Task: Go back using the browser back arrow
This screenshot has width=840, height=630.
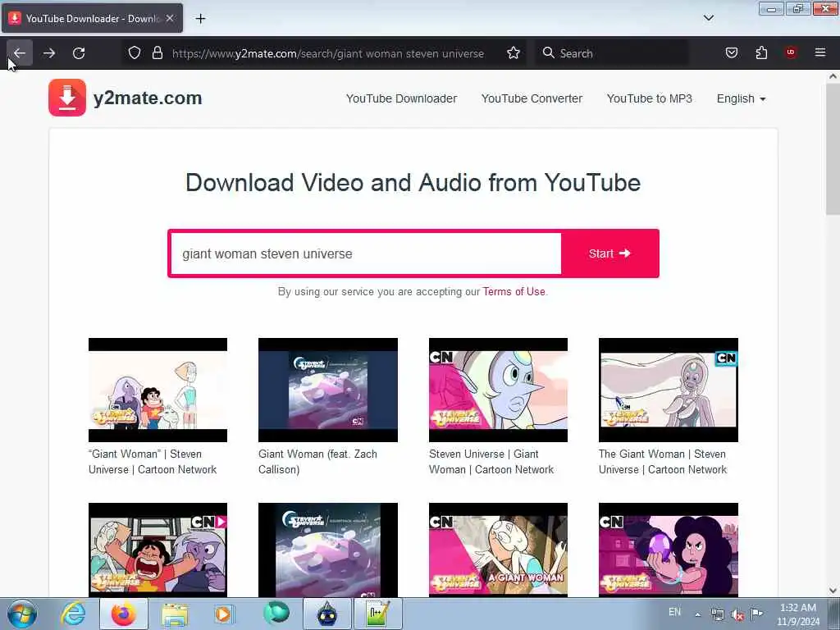Action: coord(20,53)
